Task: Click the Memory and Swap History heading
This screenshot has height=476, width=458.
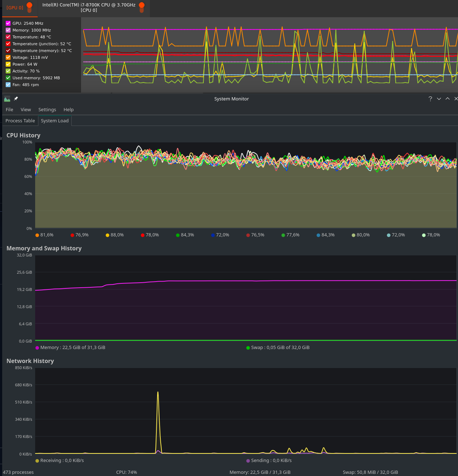Action: (44, 248)
